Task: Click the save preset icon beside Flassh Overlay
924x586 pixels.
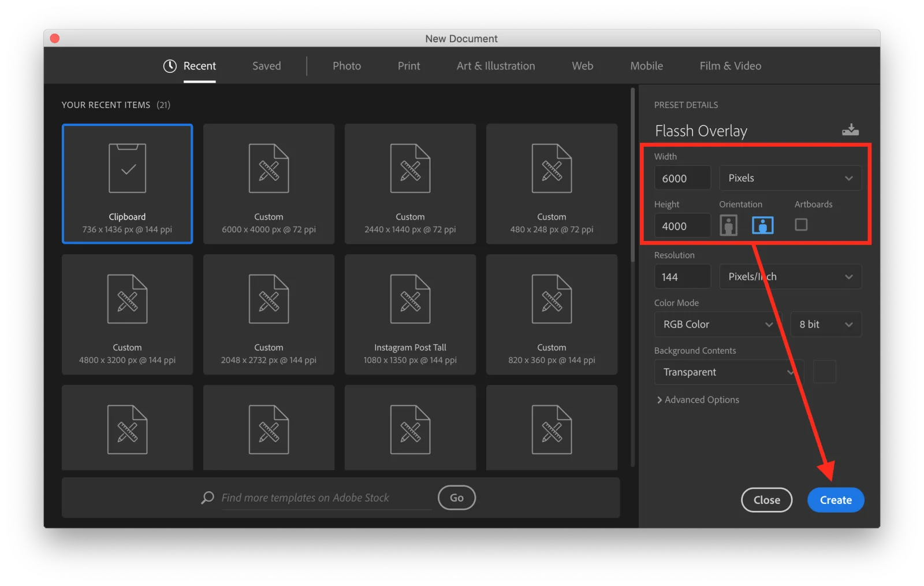Action: click(x=850, y=129)
